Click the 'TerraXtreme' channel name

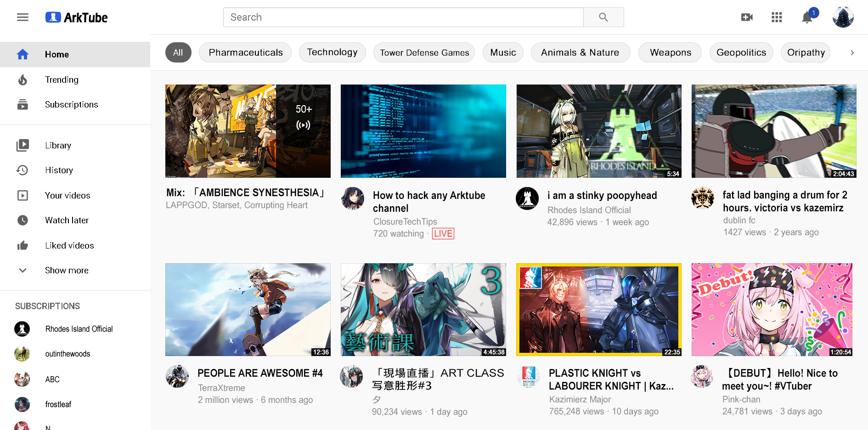point(221,388)
